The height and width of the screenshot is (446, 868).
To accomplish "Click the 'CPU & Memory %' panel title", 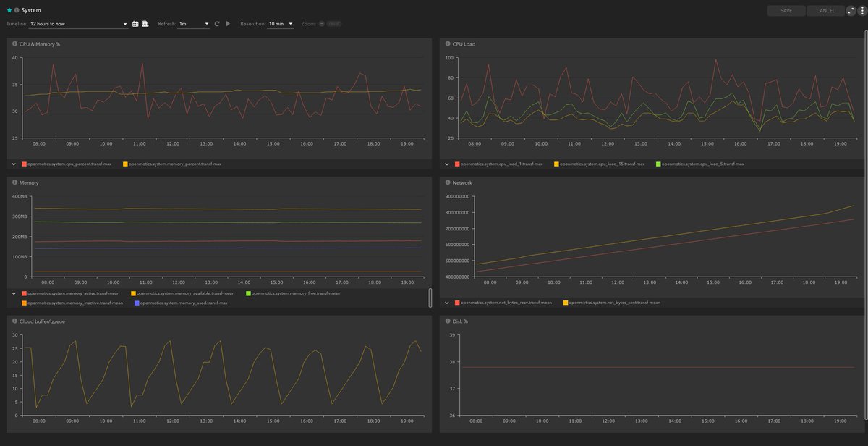I will [40, 44].
